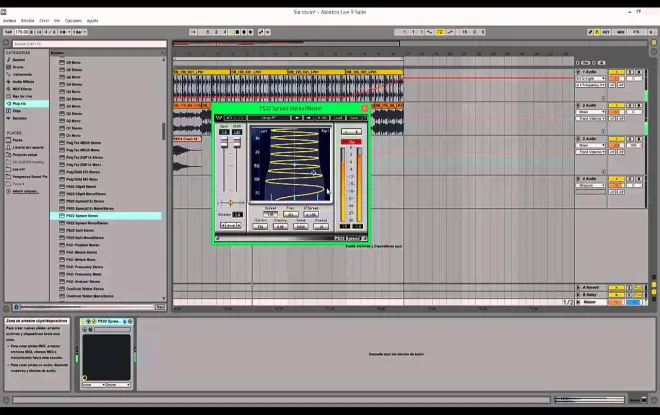Screen dimensions: 660x415
Task: Open the Opciones menu
Action: tap(73, 21)
